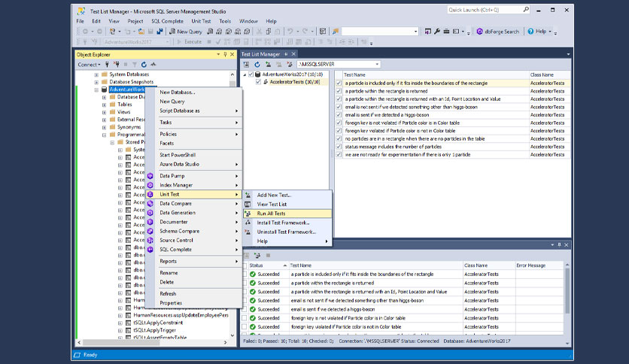Image resolution: width=629 pixels, height=364 pixels.
Task: Click the save icon in the main toolbar
Action: point(150,32)
